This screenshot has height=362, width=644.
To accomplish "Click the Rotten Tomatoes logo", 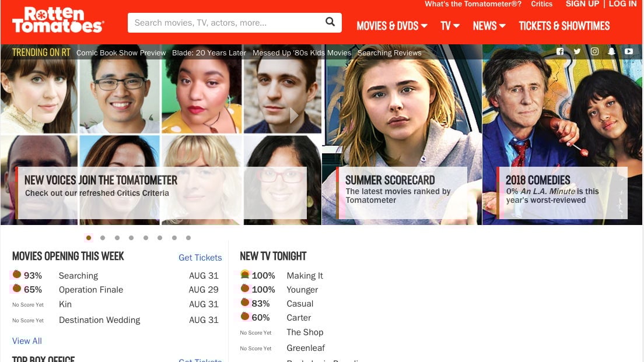I will coord(58,20).
